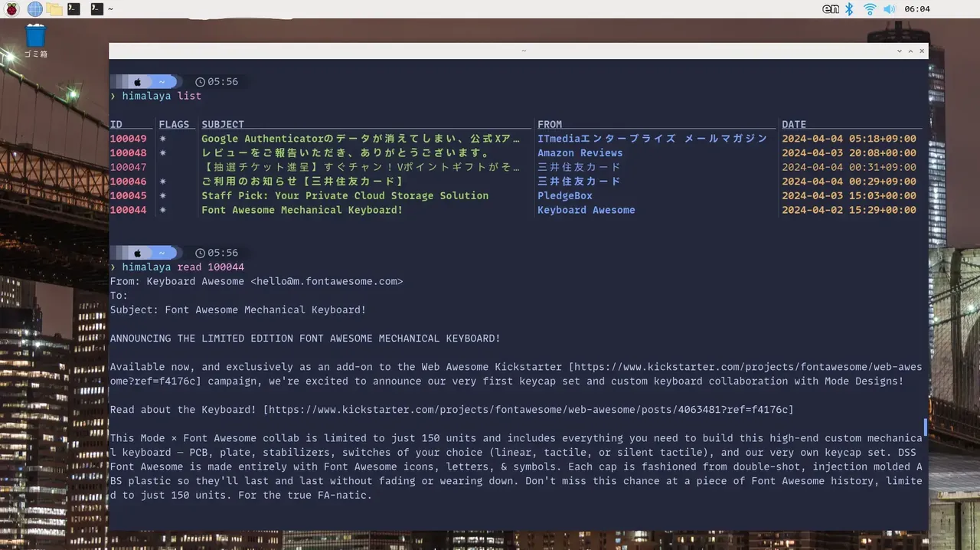Click the clock icon in the first prompt

point(200,81)
